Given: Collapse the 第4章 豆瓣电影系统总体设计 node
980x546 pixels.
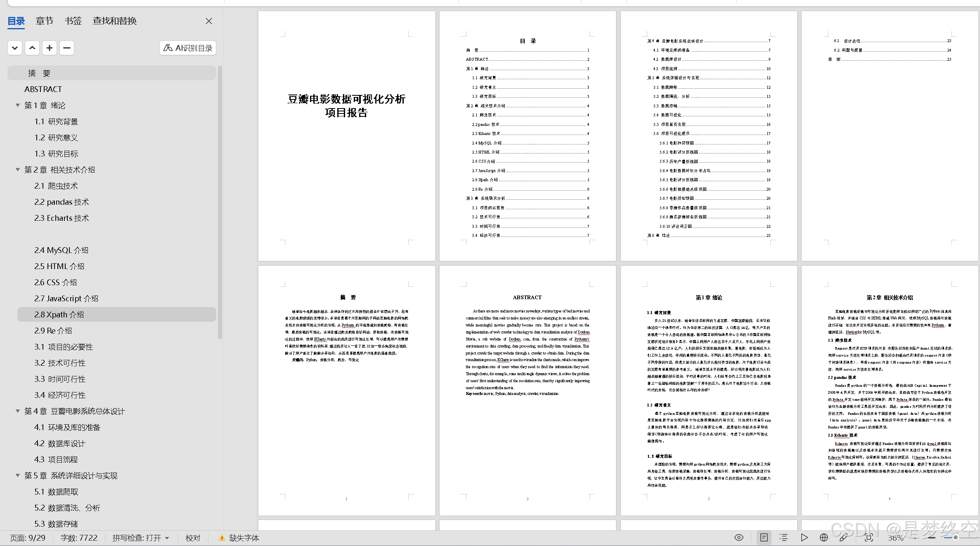Looking at the screenshot, I should [x=18, y=411].
